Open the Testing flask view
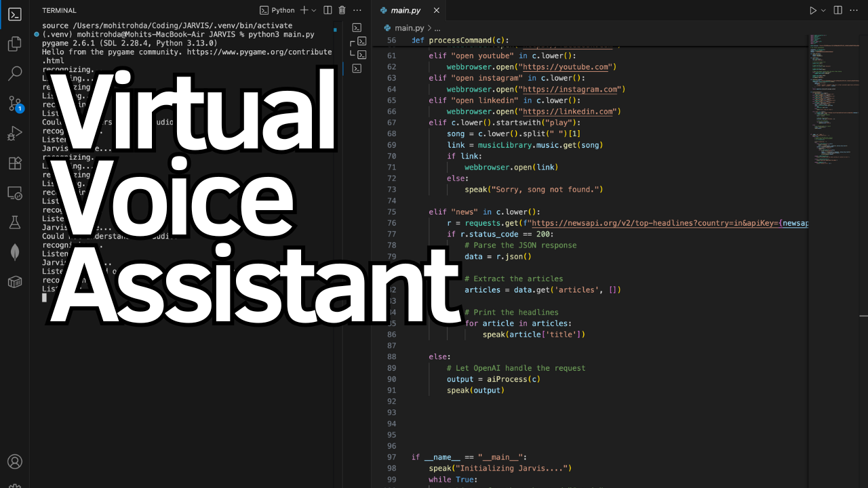 pos(14,222)
